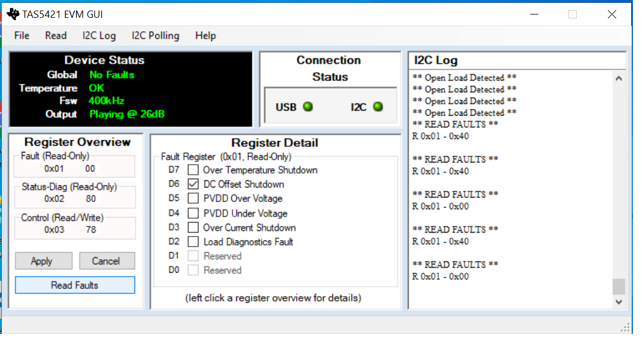Click the D1 Reserved checkbox
The width and height of the screenshot is (644, 345).
tap(193, 256)
